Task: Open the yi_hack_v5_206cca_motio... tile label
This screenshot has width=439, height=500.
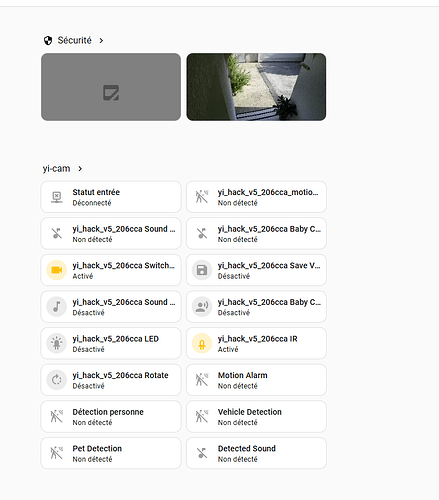Action: tap(268, 192)
